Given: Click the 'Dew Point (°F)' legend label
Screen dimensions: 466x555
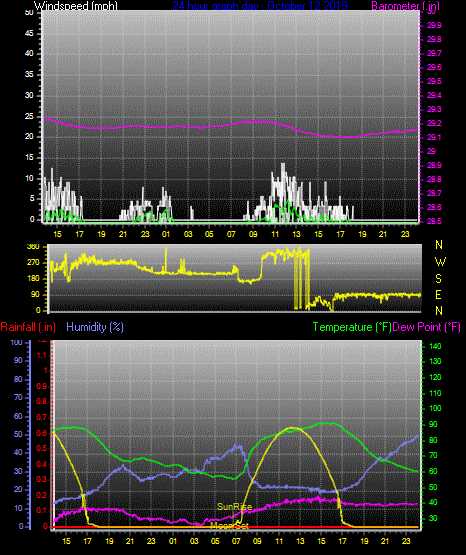Looking at the screenshot, I should [x=427, y=327].
